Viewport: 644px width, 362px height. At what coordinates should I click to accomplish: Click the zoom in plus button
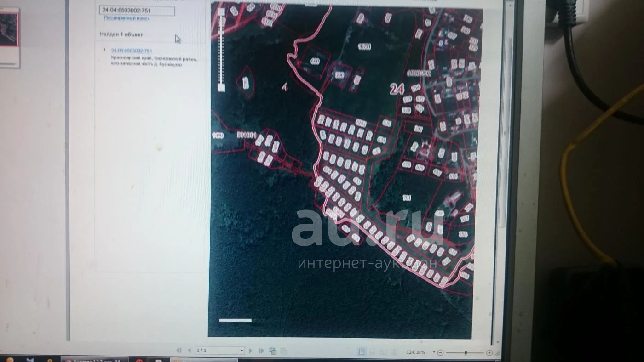tap(489, 353)
